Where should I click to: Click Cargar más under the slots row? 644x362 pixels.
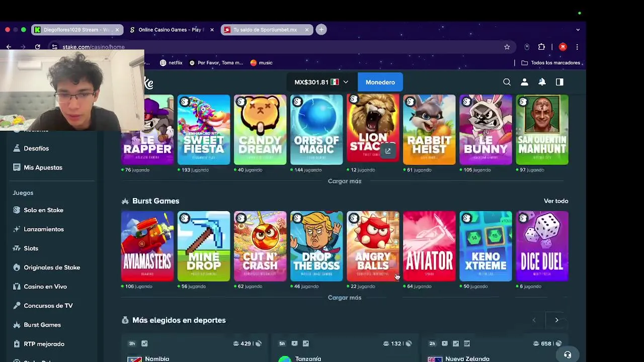(x=345, y=181)
